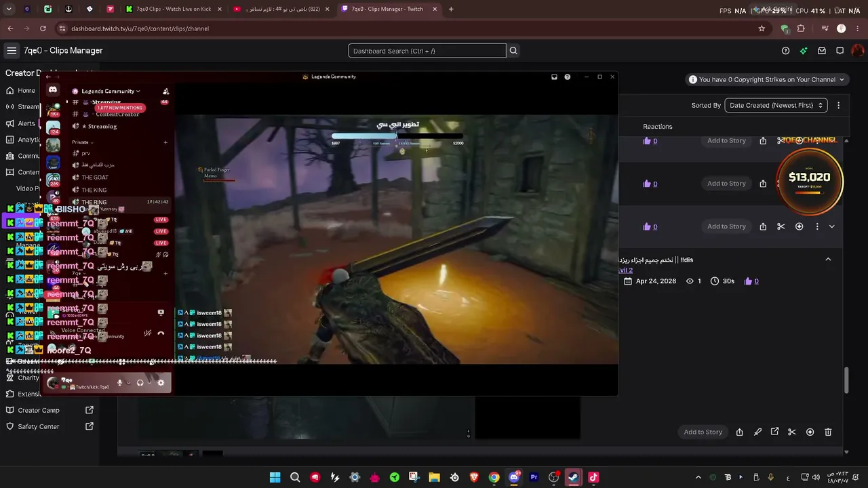Toggle Discord headphone deafen
The width and height of the screenshot is (868, 488).
[140, 383]
